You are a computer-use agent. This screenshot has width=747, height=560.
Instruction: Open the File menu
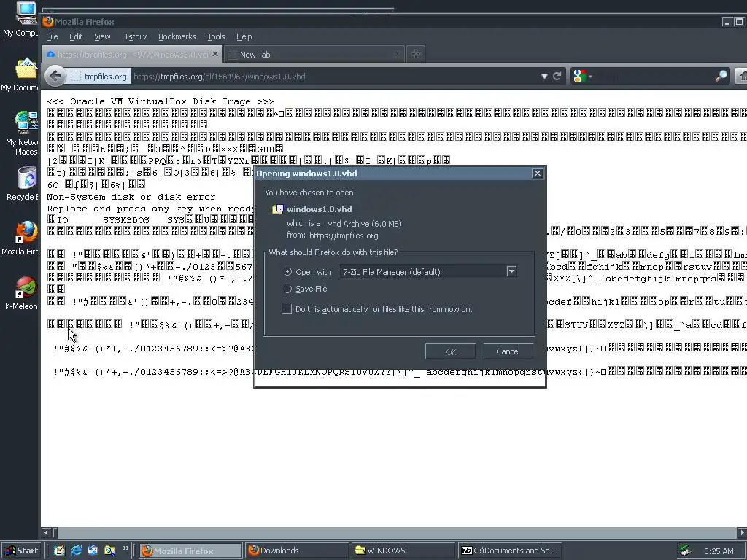[x=52, y=36]
